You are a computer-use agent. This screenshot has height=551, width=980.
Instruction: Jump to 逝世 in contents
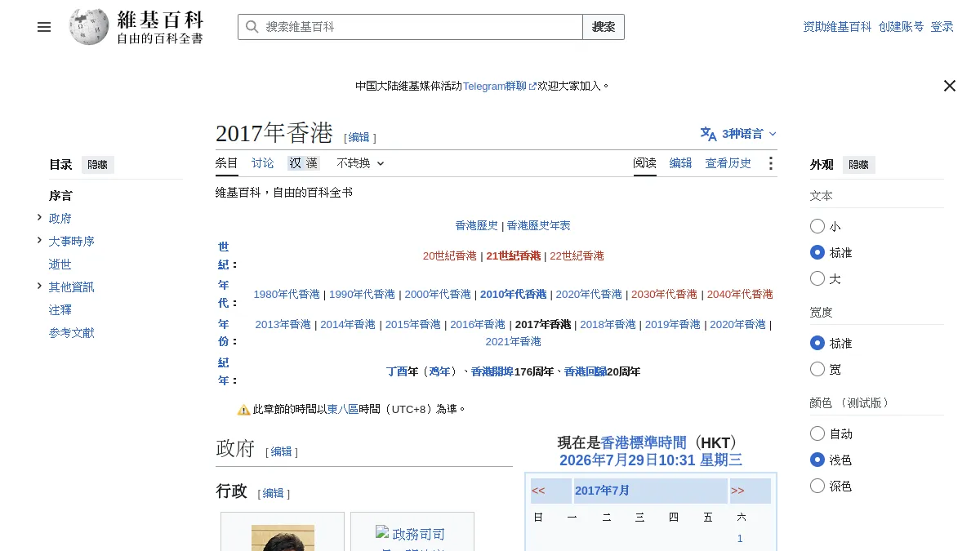pyautogui.click(x=60, y=264)
